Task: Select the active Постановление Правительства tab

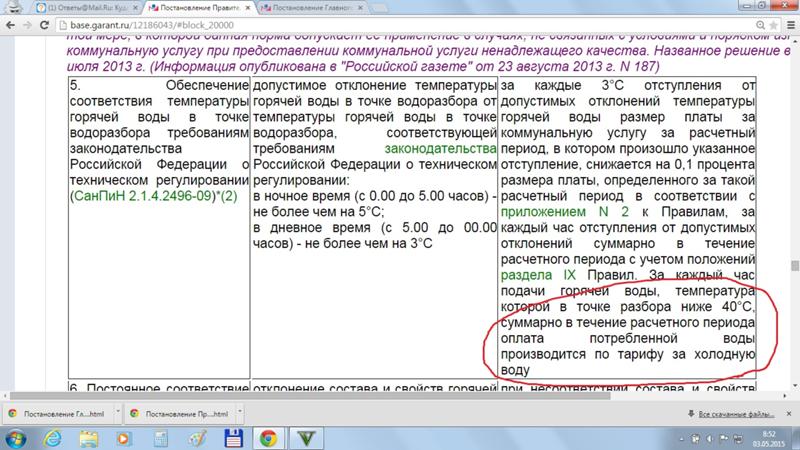Action: [199, 8]
